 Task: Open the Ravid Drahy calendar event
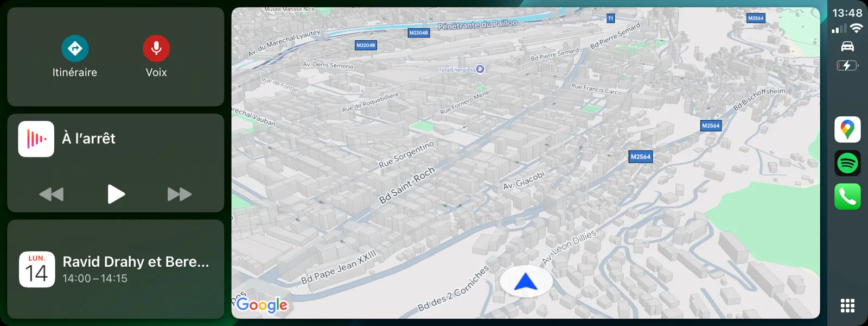pyautogui.click(x=136, y=269)
